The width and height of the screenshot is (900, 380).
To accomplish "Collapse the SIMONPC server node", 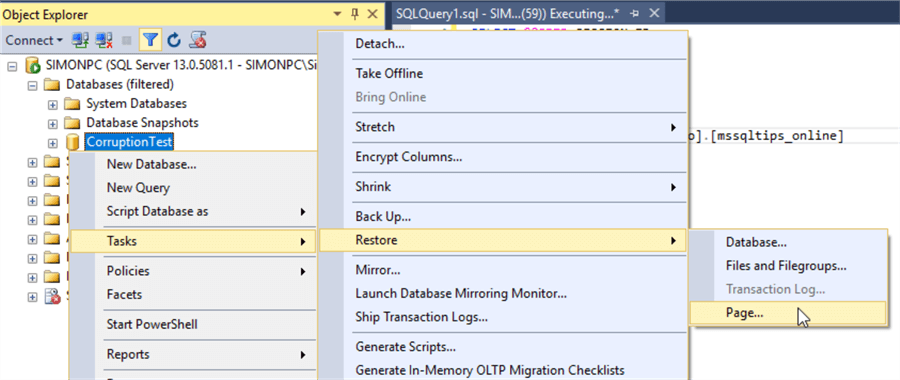I will coord(13,66).
